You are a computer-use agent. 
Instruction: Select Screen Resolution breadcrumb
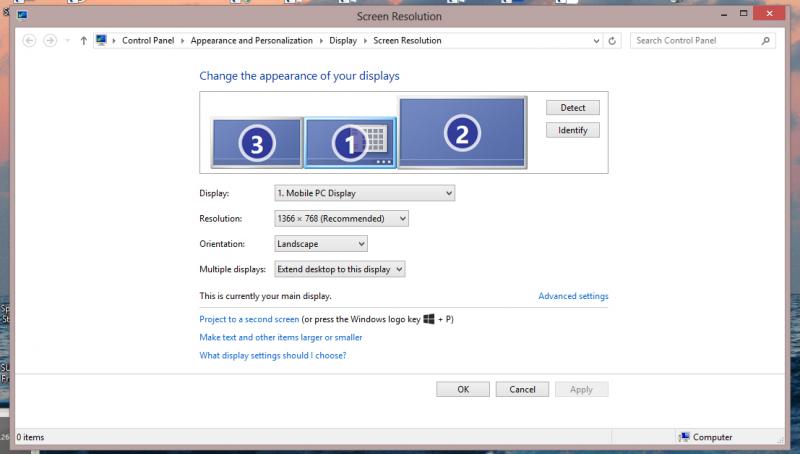tap(407, 40)
